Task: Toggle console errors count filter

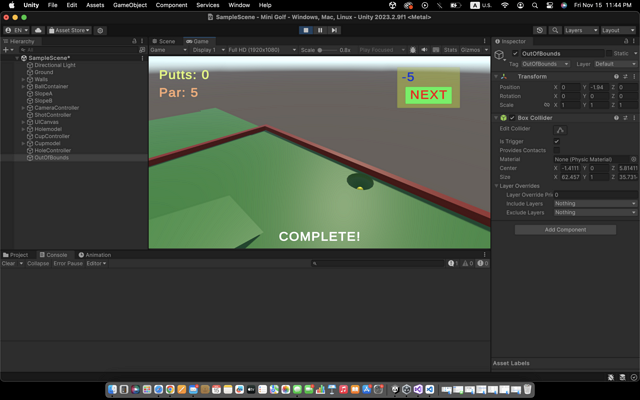Action: tap(483, 263)
